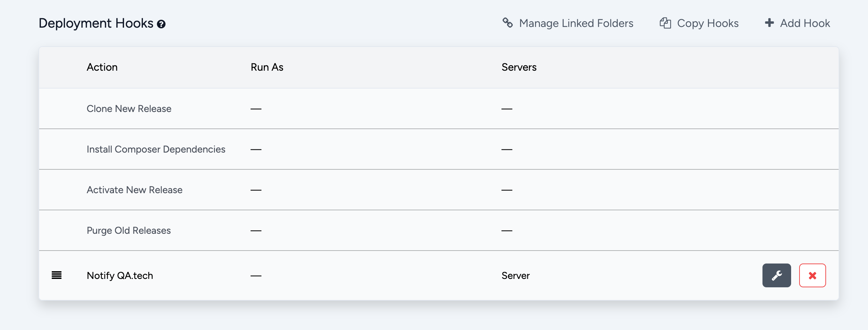Image resolution: width=868 pixels, height=330 pixels.
Task: Click the Copy Hooks clipboard icon
Action: click(x=665, y=23)
